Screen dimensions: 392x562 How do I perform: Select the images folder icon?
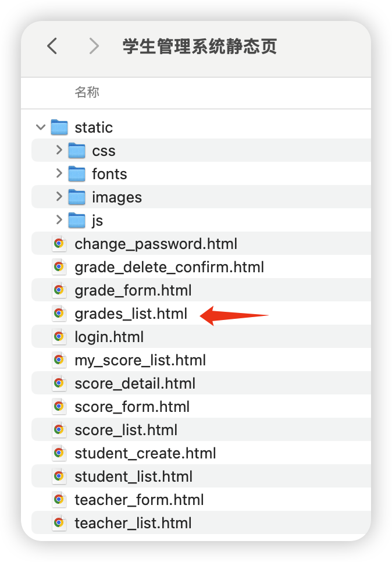point(77,197)
